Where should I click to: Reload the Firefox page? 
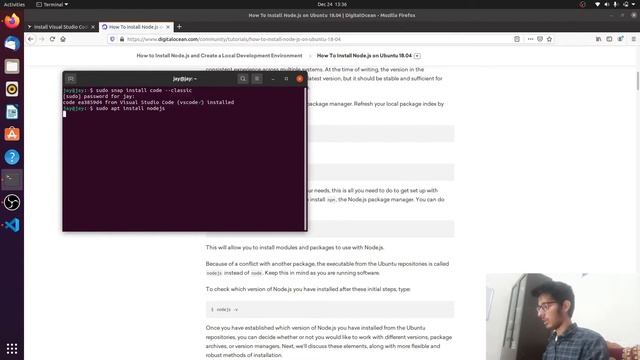(52, 39)
